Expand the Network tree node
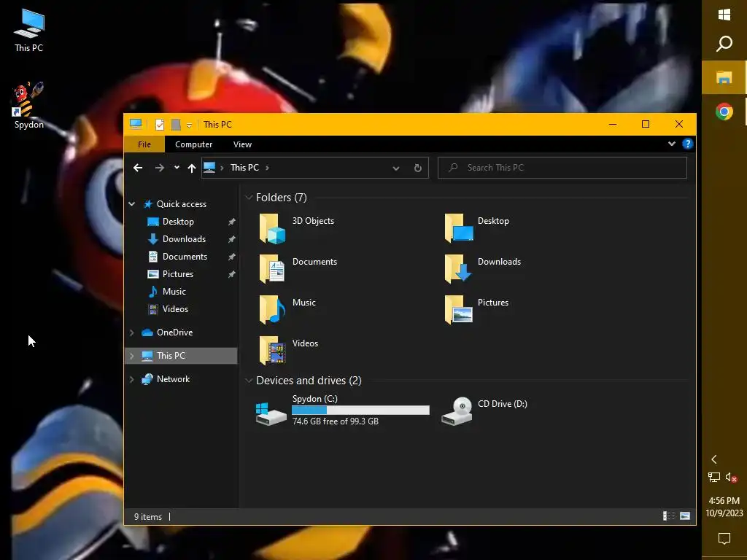The width and height of the screenshot is (747, 560). [x=132, y=379]
